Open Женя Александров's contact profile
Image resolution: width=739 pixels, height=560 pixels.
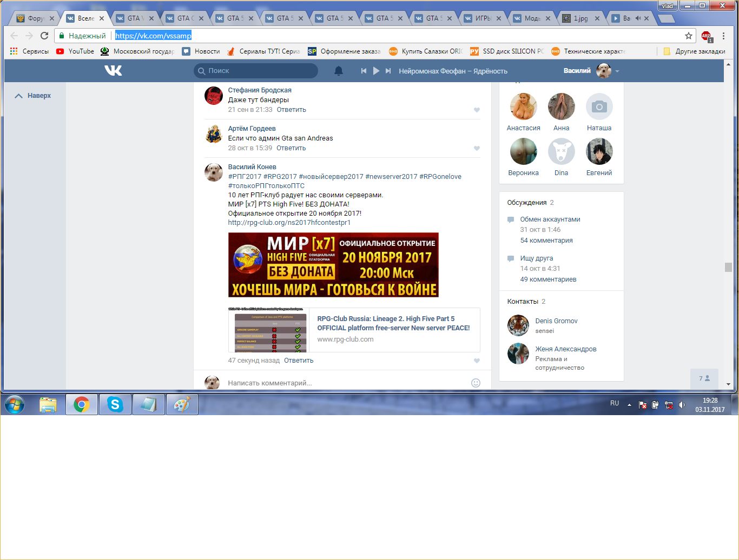coord(566,349)
